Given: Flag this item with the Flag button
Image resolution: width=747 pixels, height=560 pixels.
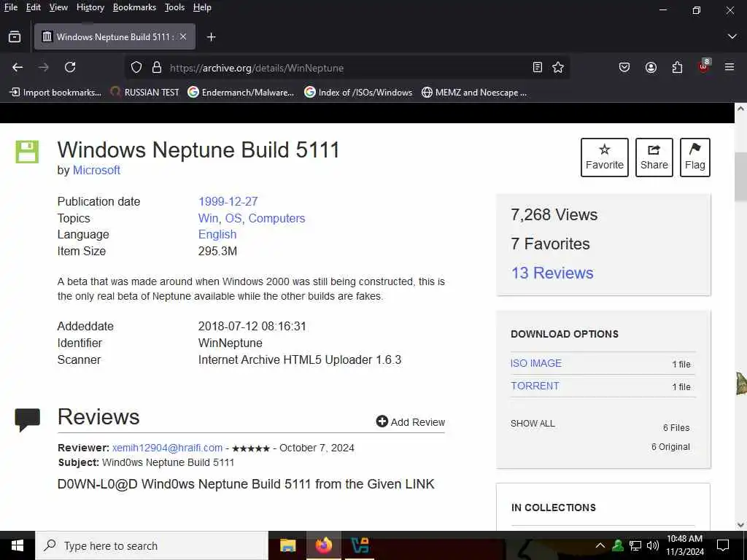Looking at the screenshot, I should (695, 157).
